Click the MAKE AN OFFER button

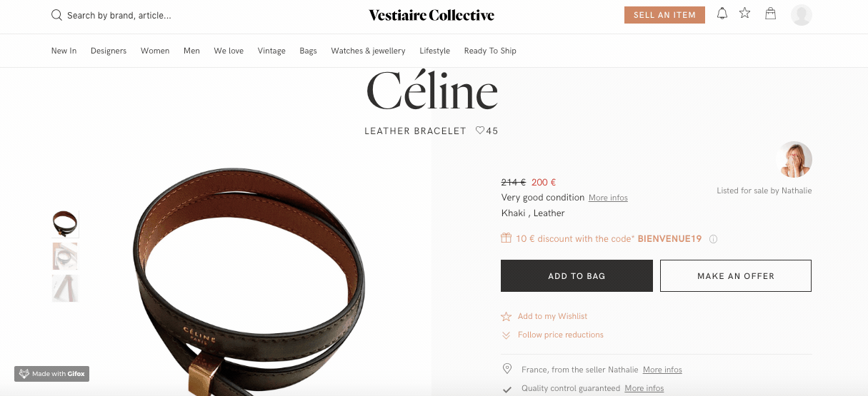coord(736,275)
